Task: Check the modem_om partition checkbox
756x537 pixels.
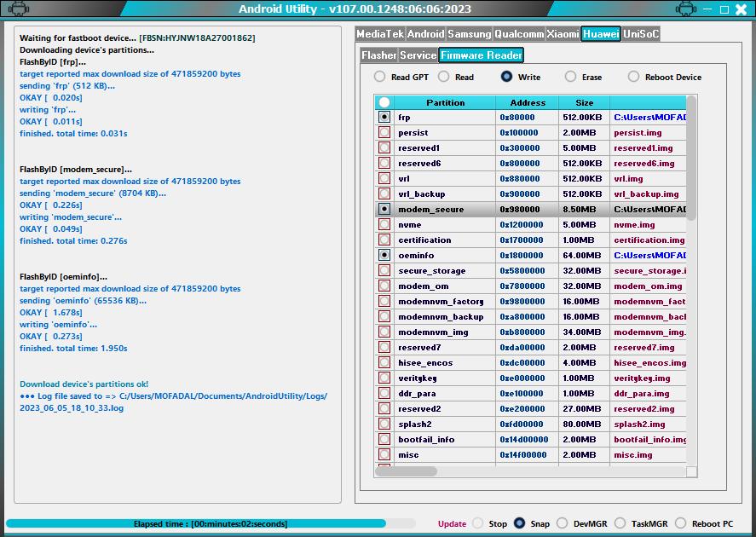Action: pos(384,286)
